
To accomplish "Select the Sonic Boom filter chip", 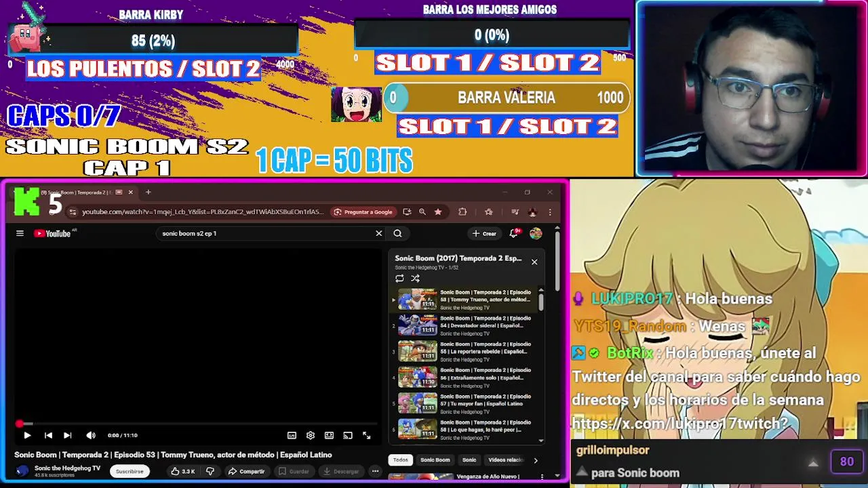I will 435,460.
